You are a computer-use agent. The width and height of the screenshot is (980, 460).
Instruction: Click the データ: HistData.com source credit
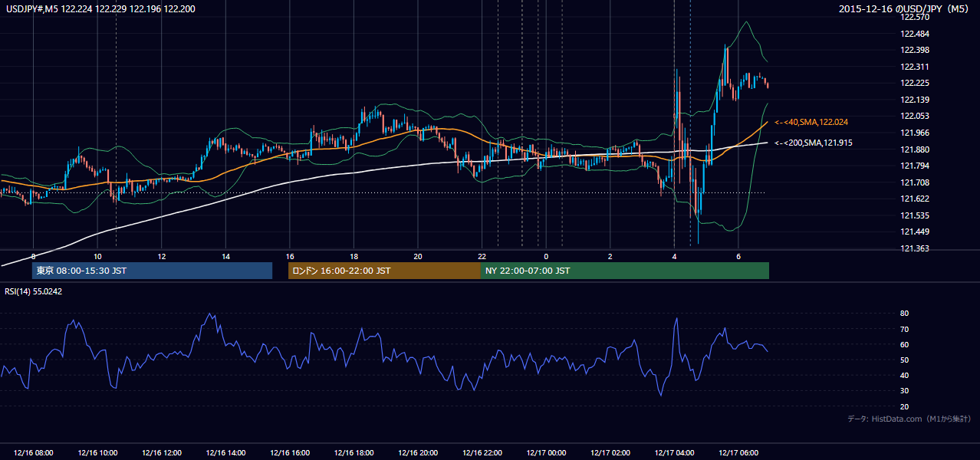coord(909,419)
